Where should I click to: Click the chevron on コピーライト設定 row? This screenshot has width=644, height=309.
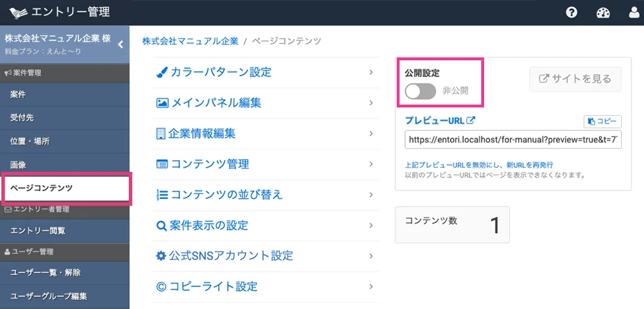point(371,286)
